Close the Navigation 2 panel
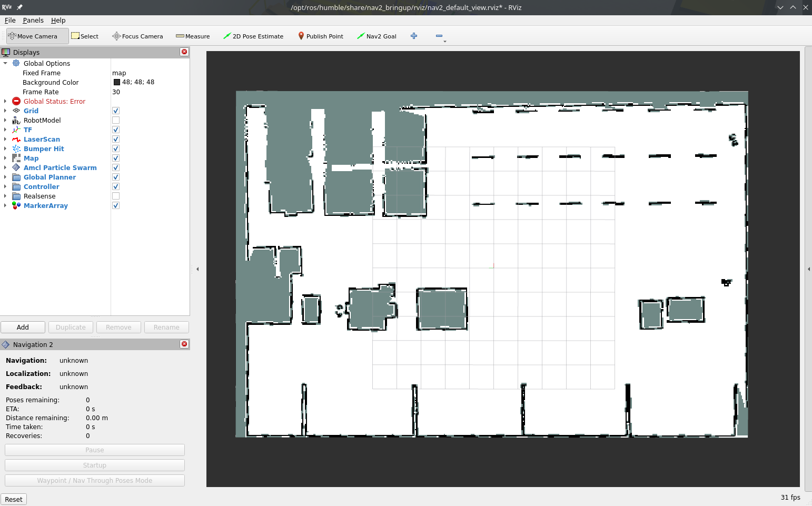 pos(184,344)
